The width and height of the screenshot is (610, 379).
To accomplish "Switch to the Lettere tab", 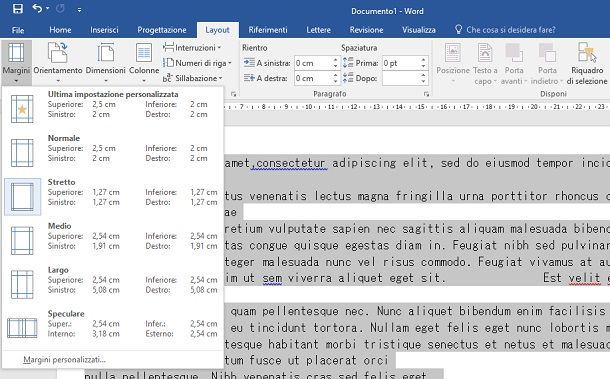I will pyautogui.click(x=319, y=30).
